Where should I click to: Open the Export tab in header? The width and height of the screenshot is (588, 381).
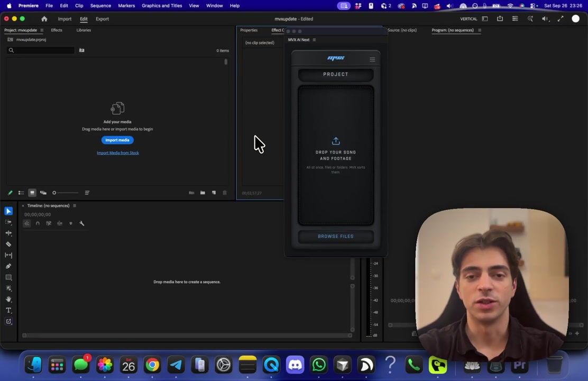(x=102, y=19)
